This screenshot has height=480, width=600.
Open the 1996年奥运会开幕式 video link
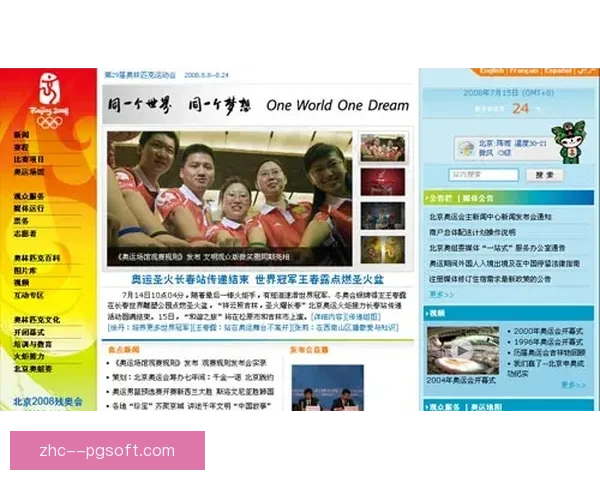click(x=548, y=342)
